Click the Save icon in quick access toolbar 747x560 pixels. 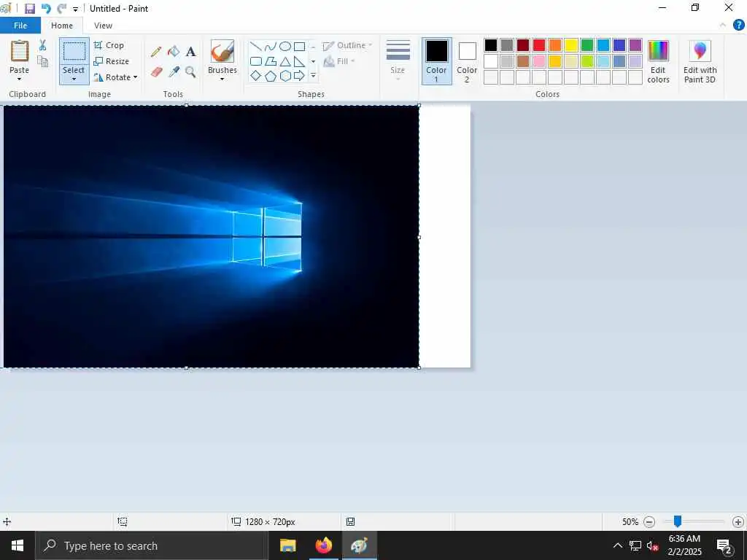29,9
